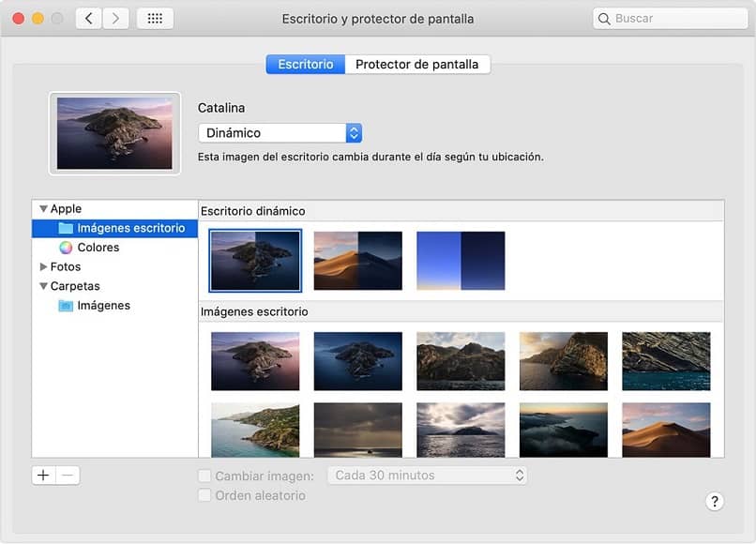The image size is (756, 544).
Task: Go forward with the right arrow button
Action: pyautogui.click(x=115, y=19)
